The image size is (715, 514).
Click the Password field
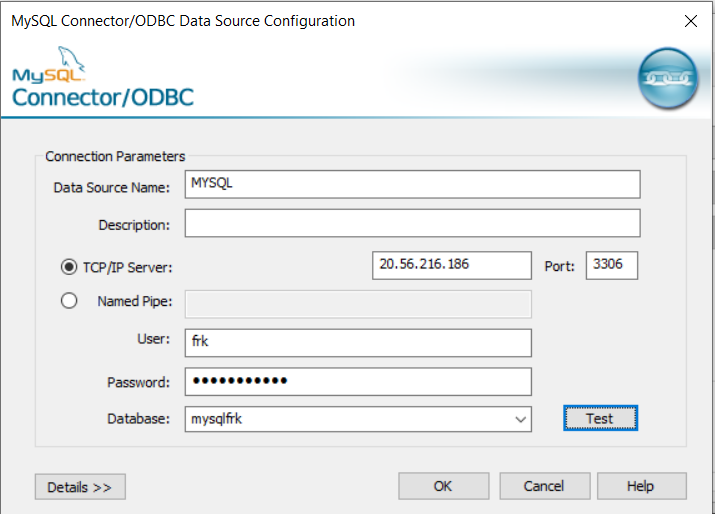click(x=358, y=381)
